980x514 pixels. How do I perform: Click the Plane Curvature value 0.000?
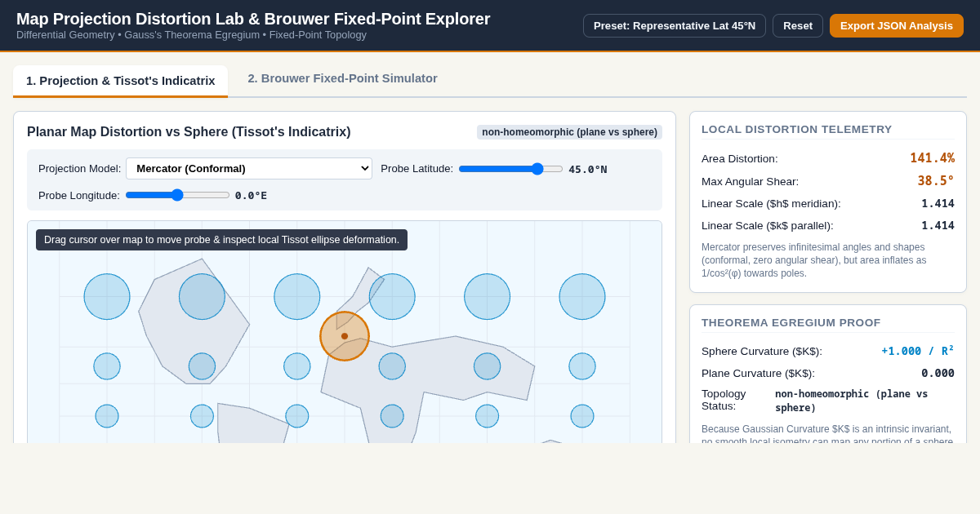click(x=938, y=373)
